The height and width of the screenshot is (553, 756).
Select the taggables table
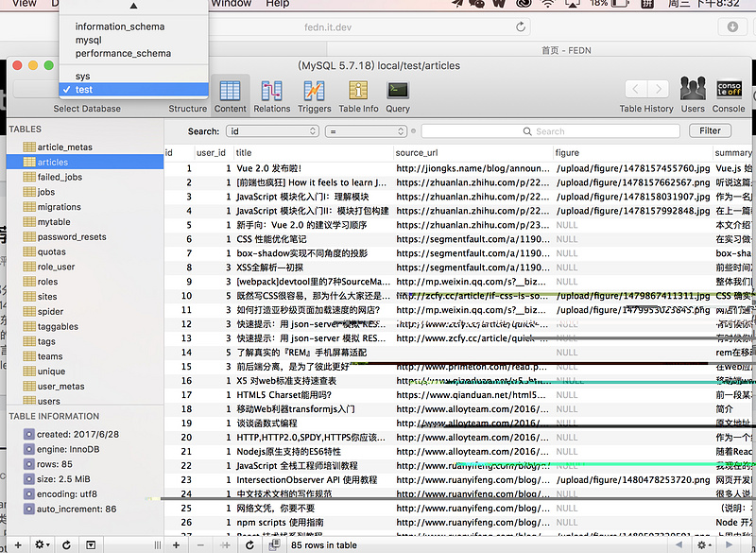click(x=85, y=326)
